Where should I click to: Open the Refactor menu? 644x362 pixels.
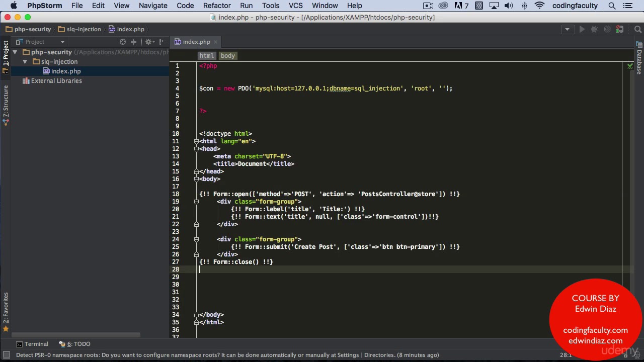click(217, 6)
